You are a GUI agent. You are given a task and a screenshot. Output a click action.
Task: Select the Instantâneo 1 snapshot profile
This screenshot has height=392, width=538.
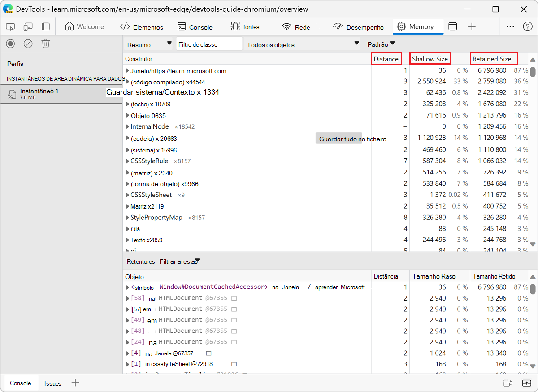[x=39, y=94]
